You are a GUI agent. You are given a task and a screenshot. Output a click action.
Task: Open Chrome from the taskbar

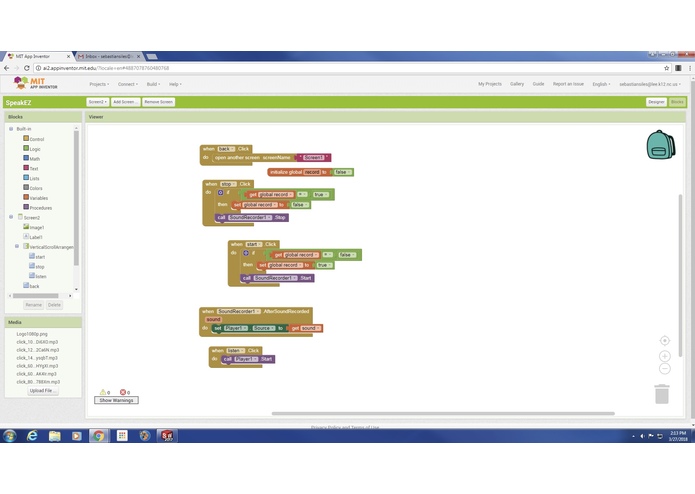[99, 436]
